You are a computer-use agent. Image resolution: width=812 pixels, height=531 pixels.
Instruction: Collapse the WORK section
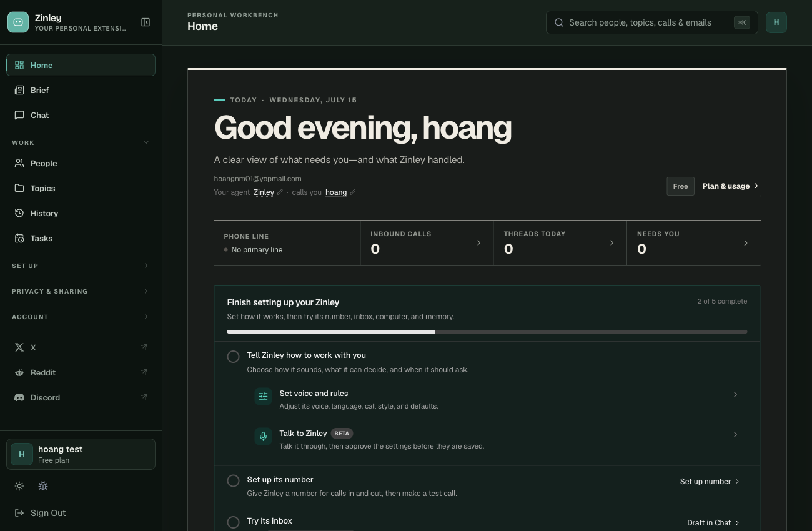click(x=146, y=142)
